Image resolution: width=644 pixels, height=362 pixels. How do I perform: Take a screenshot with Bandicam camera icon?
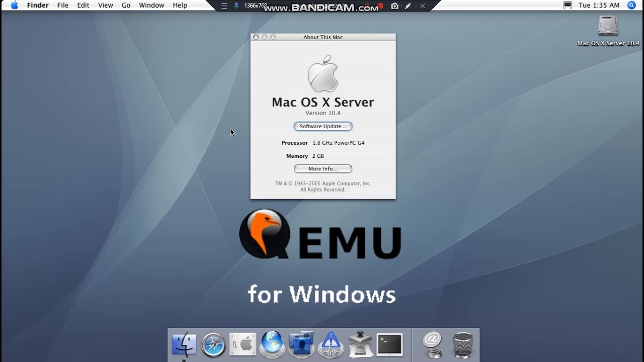click(395, 6)
